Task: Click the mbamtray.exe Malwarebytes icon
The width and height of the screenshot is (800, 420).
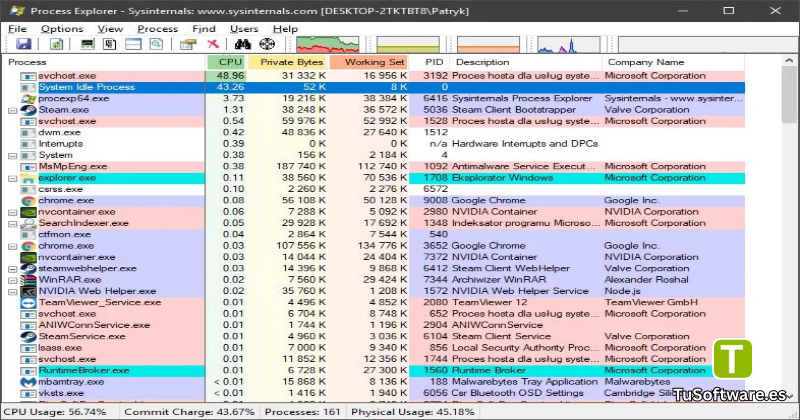Action: [28, 382]
